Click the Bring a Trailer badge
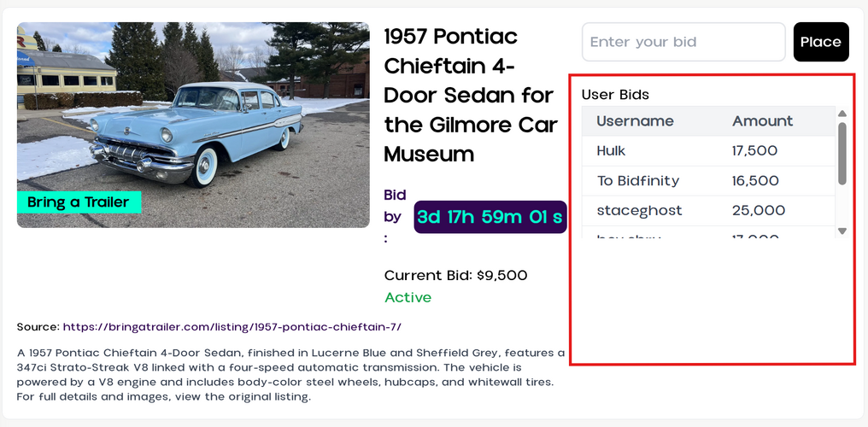 click(x=79, y=202)
